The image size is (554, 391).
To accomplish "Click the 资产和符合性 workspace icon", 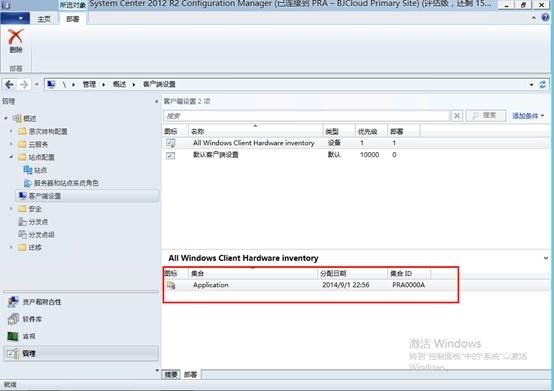I will pos(13,302).
